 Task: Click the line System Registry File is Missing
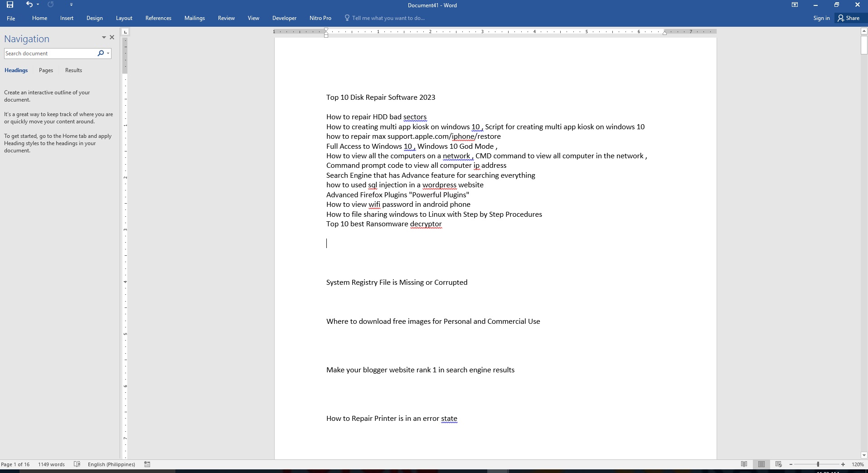click(x=397, y=283)
